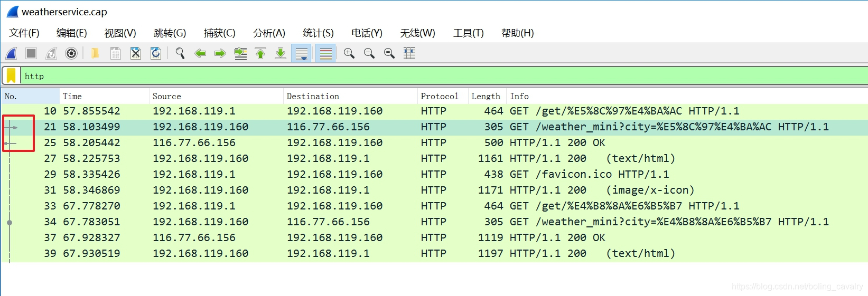Toggle auto-scroll during live capture

pyautogui.click(x=302, y=53)
